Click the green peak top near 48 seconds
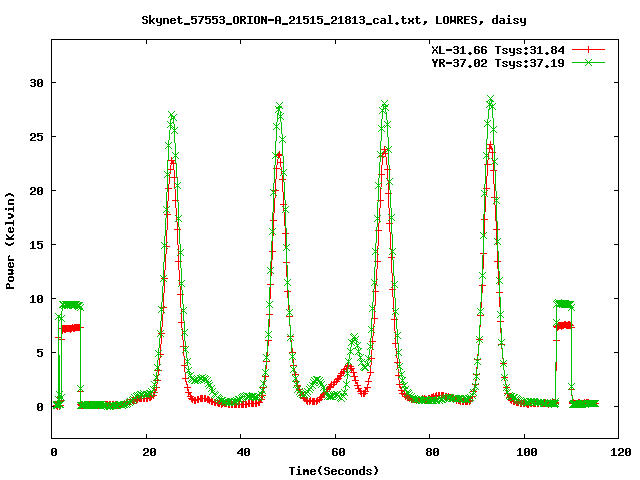 click(279, 107)
